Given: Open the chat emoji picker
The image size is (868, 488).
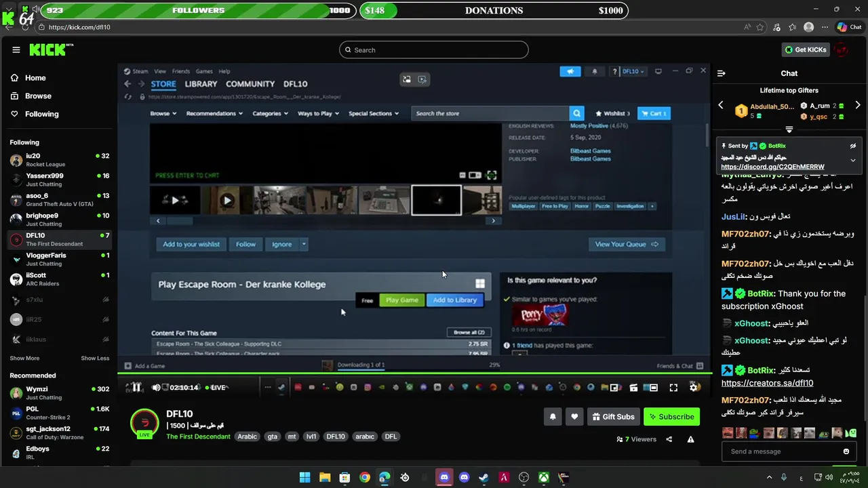Looking at the screenshot, I should click(x=846, y=451).
